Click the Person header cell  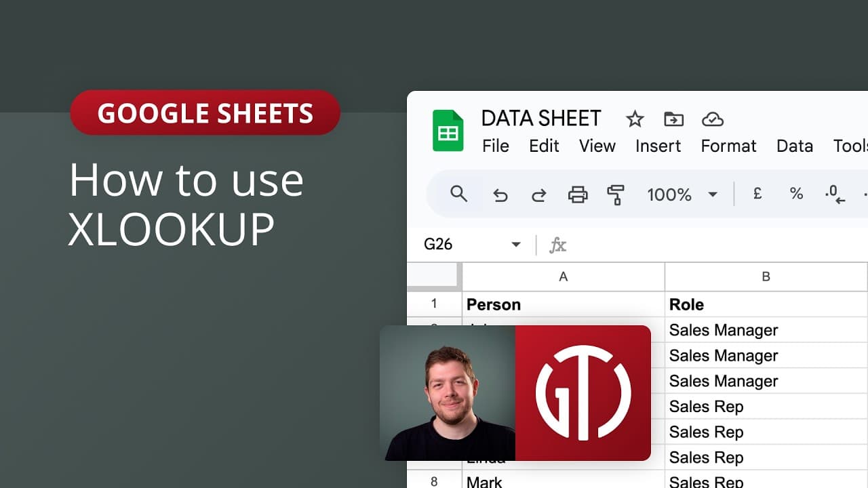point(563,304)
